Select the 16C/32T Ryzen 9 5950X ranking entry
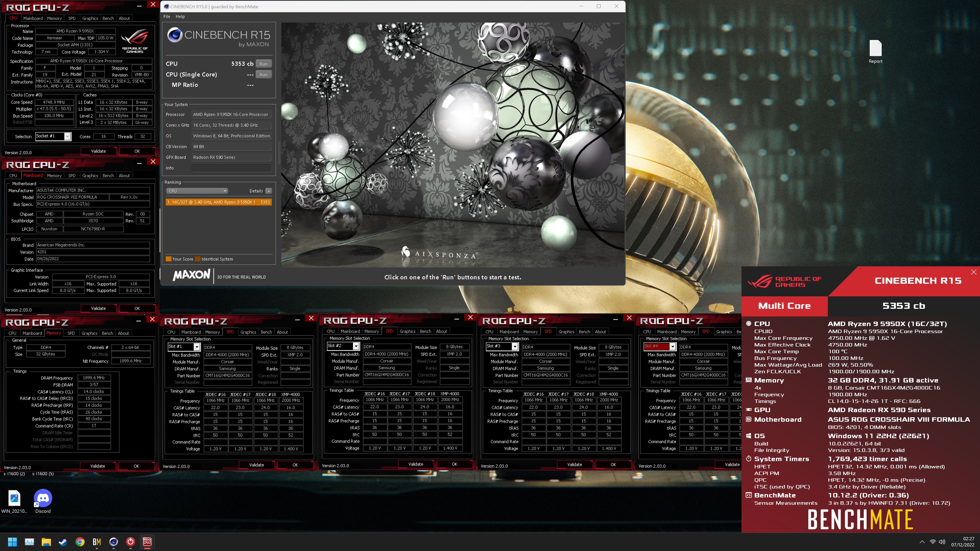Image resolution: width=980 pixels, height=551 pixels. pos(218,202)
